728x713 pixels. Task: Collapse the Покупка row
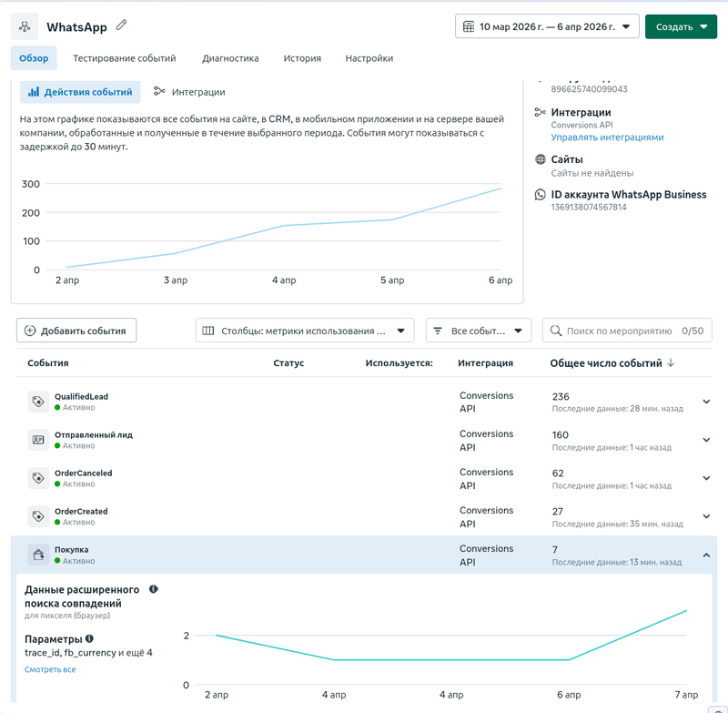coord(706,555)
